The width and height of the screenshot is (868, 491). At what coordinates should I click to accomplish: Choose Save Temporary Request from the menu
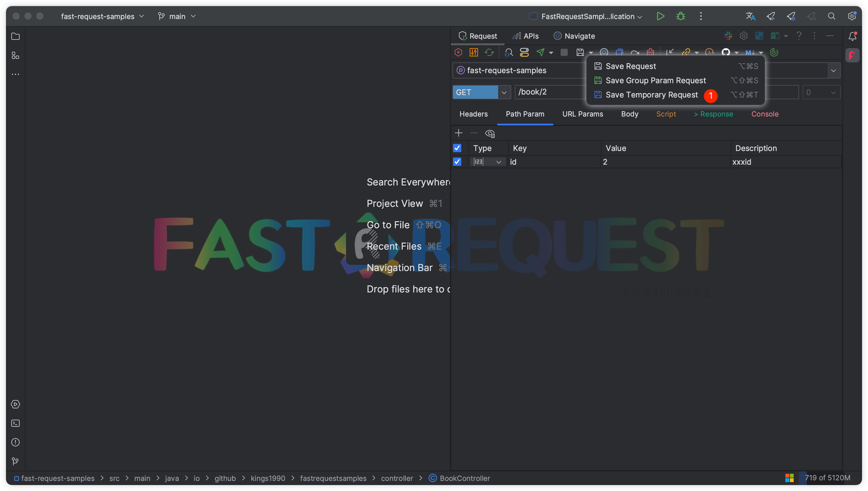[x=651, y=95]
